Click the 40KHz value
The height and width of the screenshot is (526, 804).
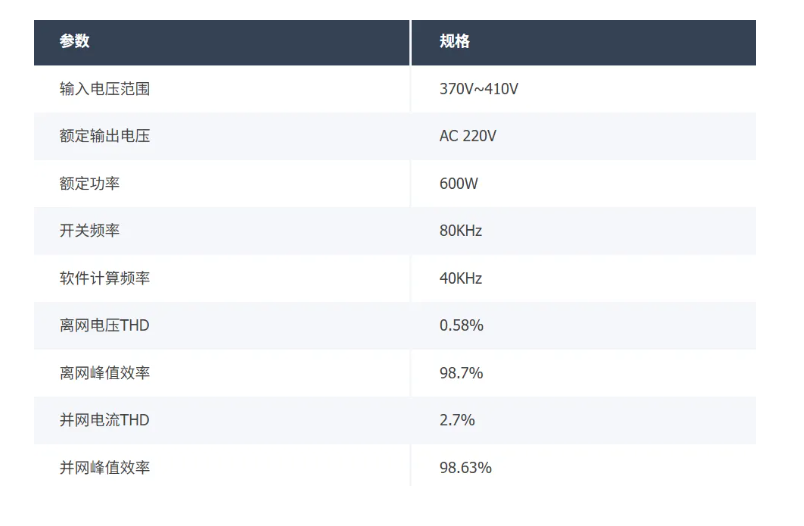pyautogui.click(x=461, y=278)
